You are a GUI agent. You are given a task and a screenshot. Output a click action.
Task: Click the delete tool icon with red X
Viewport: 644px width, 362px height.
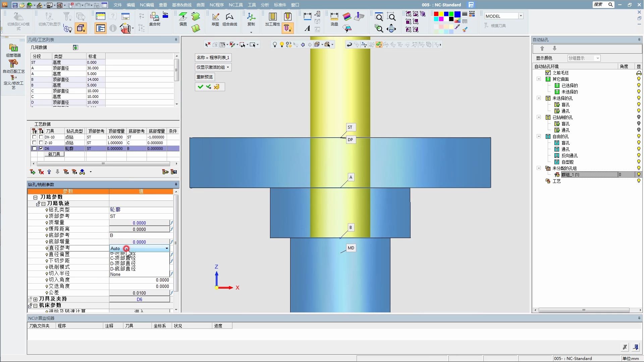pos(41,172)
